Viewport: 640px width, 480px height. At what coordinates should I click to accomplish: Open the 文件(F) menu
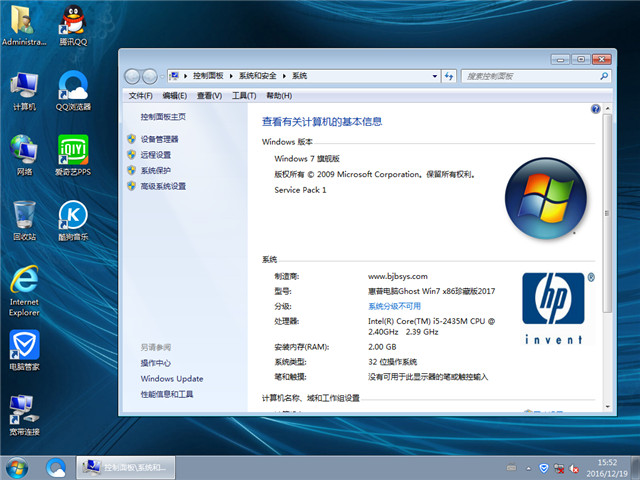140,96
